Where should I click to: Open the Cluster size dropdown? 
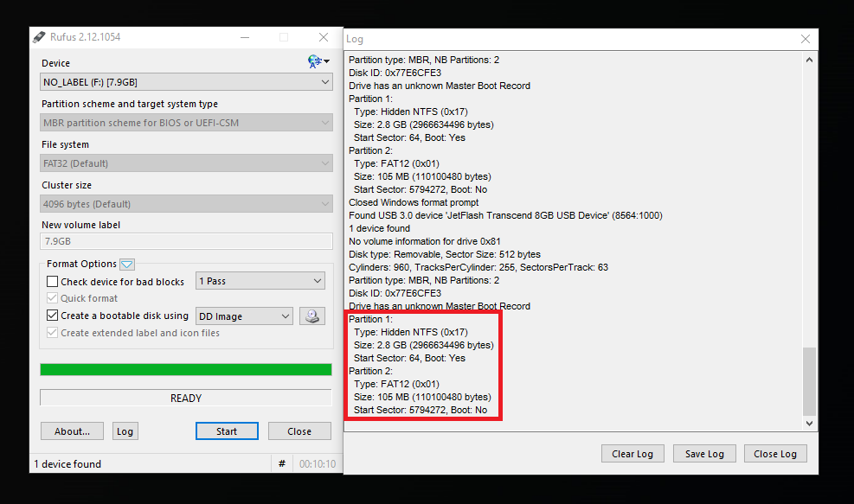[x=186, y=204]
